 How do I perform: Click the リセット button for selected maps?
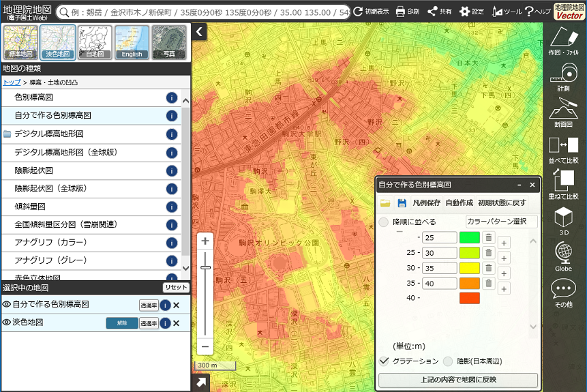(x=175, y=288)
